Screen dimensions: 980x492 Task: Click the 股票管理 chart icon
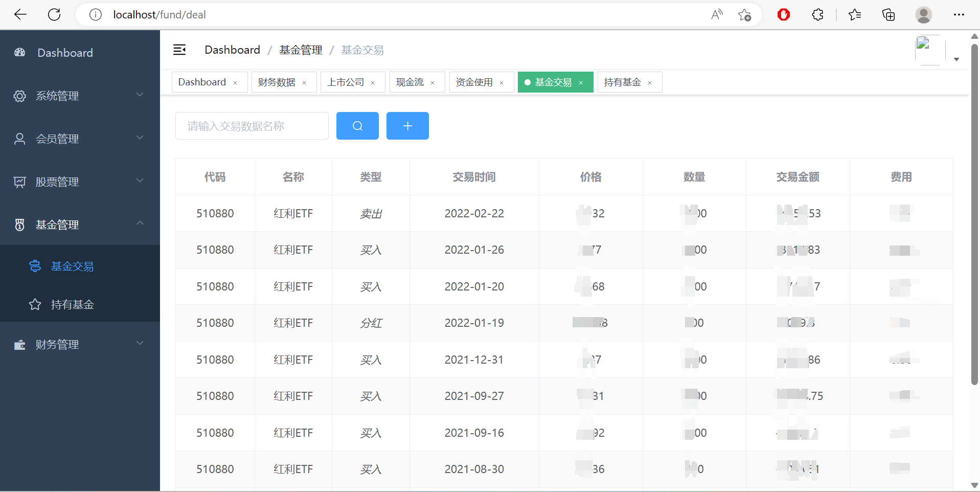(19, 182)
